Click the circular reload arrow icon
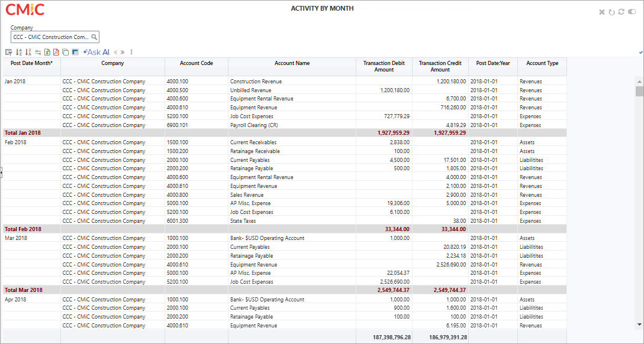 coord(611,12)
